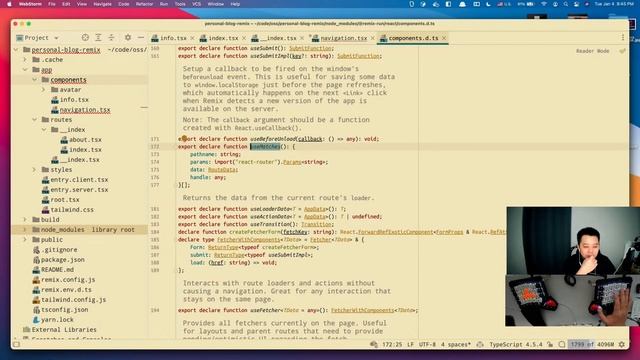
Task: Expand the .cache folder
Action: tap(25, 60)
